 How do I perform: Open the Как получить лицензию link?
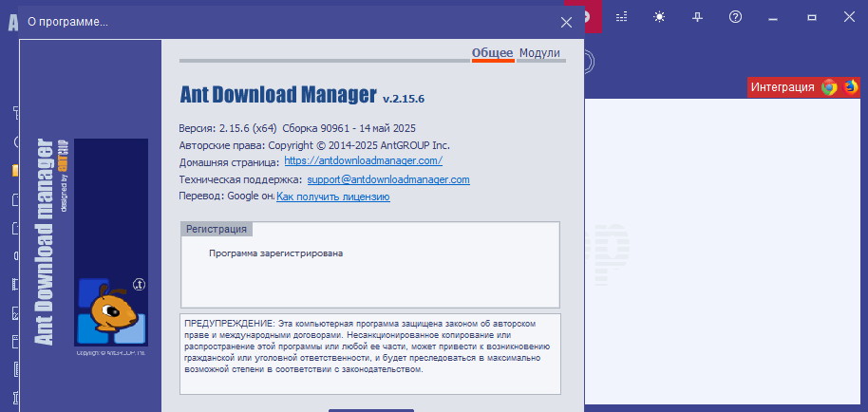pyautogui.click(x=333, y=197)
